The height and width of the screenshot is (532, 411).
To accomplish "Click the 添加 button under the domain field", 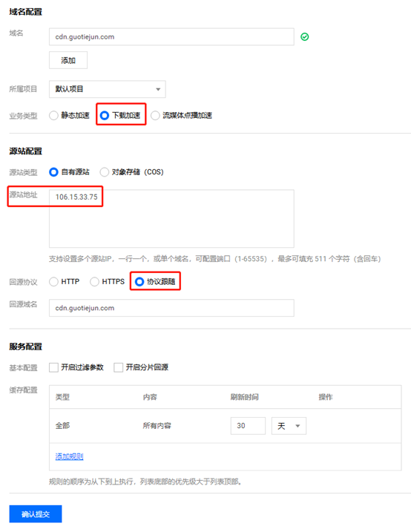I will [68, 60].
